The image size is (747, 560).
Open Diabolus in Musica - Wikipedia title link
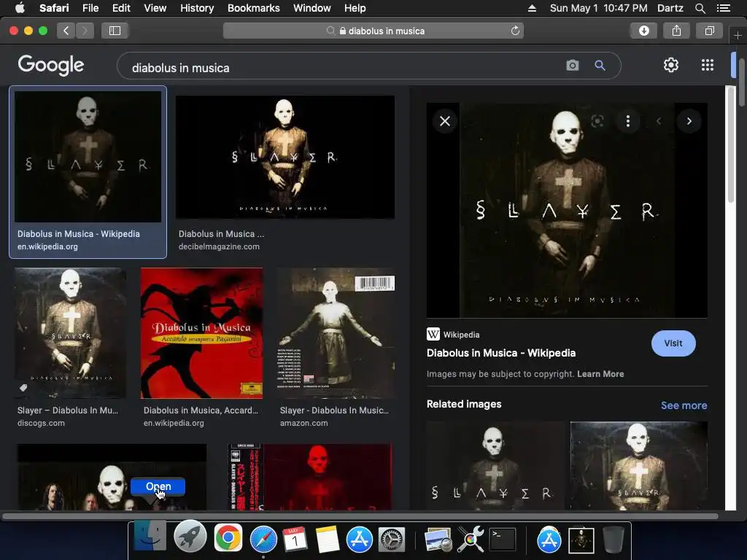pos(500,353)
